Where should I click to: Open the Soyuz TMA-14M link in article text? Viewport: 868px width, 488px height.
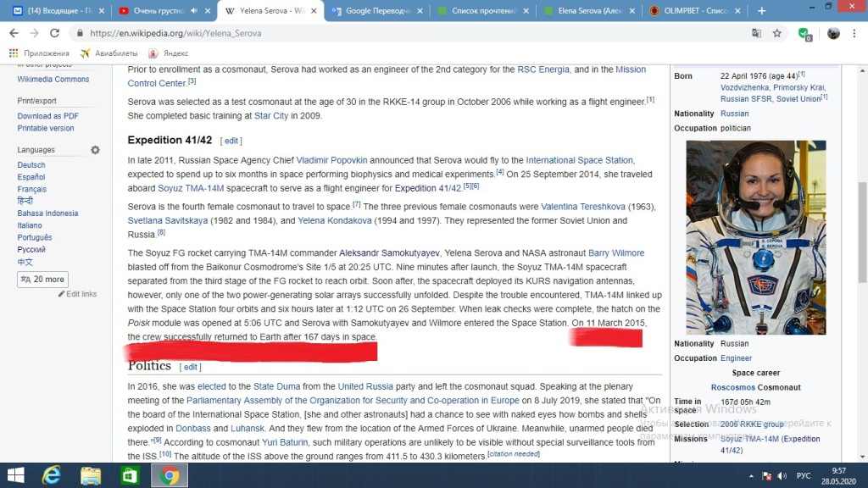pyautogui.click(x=191, y=188)
